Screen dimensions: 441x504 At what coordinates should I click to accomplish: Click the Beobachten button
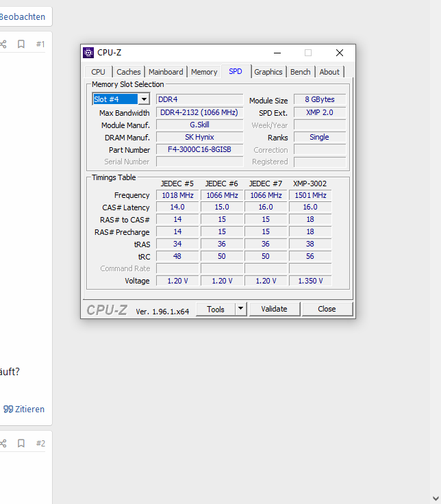click(x=22, y=16)
